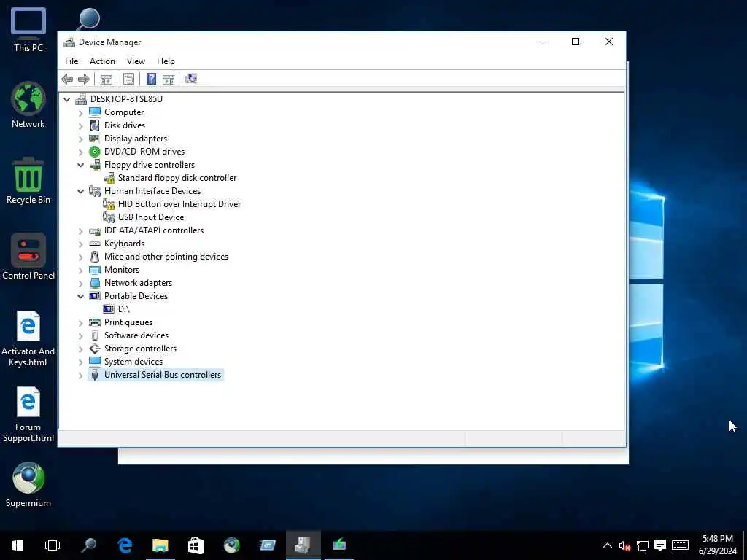Show hidden tray icons chevron
747x560 pixels.
pyautogui.click(x=608, y=545)
